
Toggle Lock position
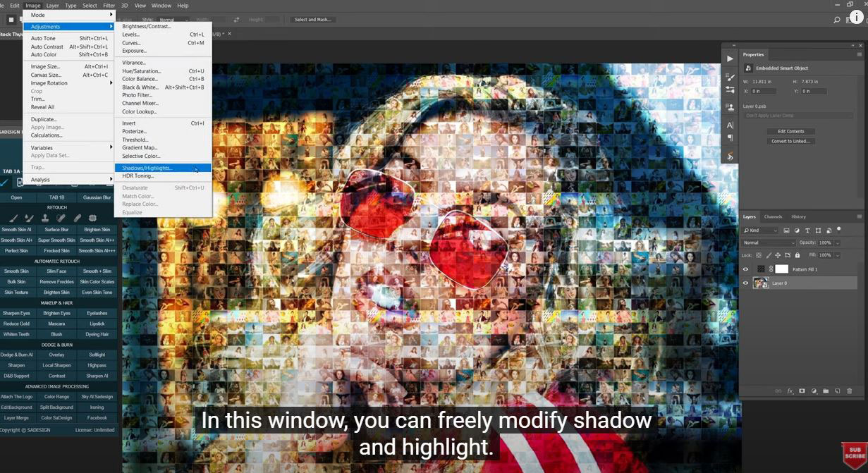coord(778,255)
